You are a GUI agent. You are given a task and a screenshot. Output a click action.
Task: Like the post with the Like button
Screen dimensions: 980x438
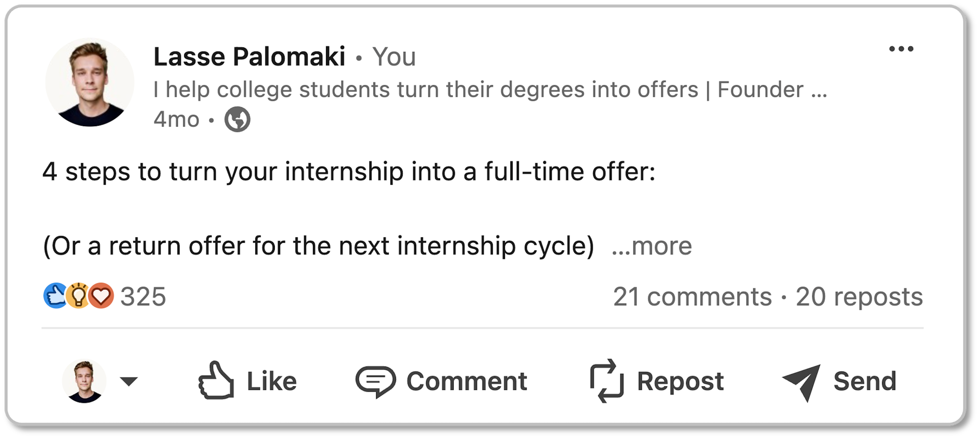click(248, 381)
